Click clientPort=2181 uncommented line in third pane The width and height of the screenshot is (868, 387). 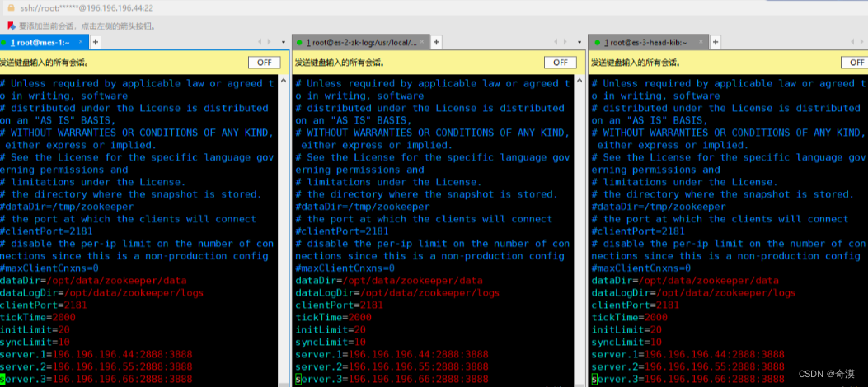point(636,305)
